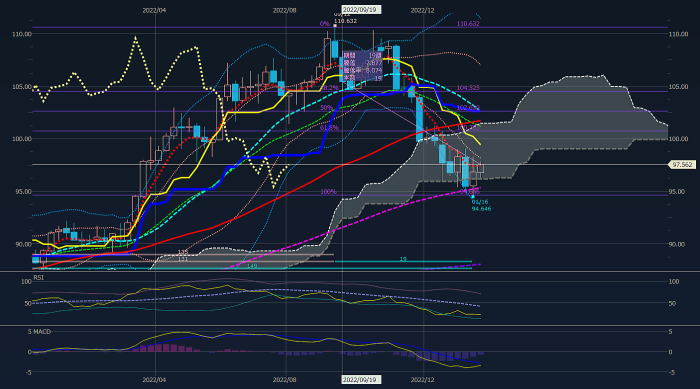700x389 pixels.
Task: Click RSI left axis value 50
Action: [28, 304]
